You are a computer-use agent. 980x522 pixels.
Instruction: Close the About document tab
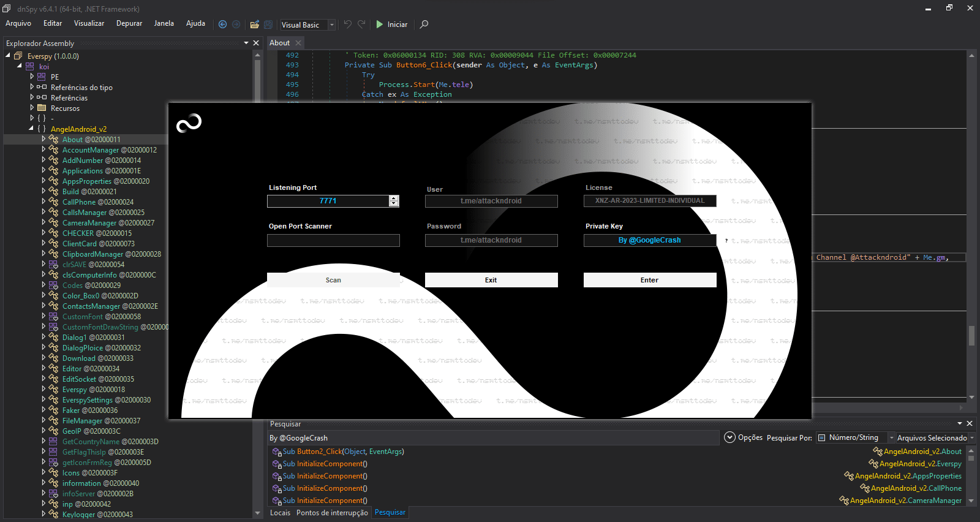298,43
